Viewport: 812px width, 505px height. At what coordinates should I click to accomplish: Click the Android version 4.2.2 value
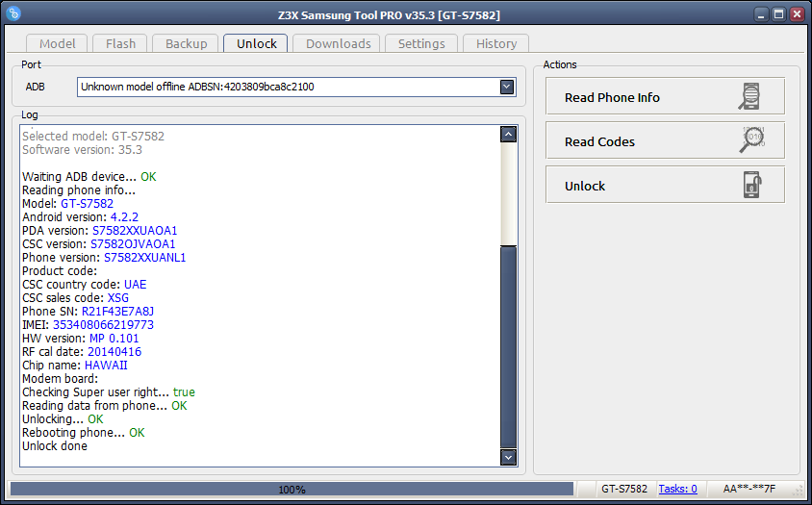(x=124, y=217)
